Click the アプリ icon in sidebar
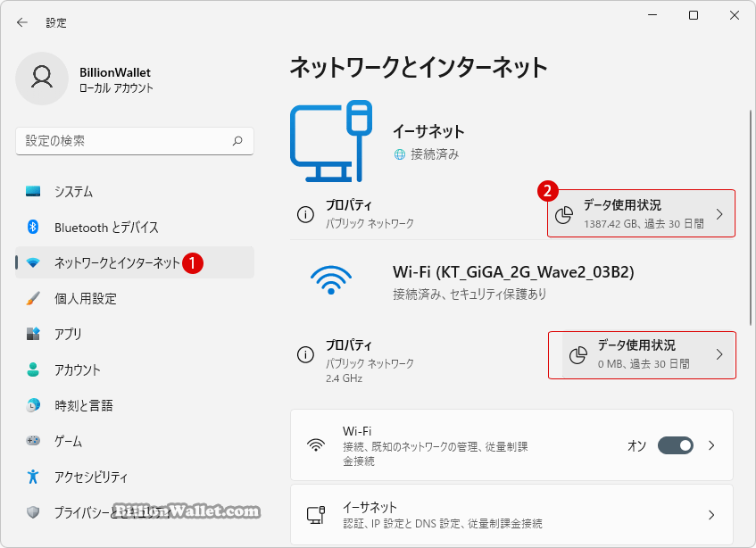The width and height of the screenshot is (756, 548). point(33,334)
